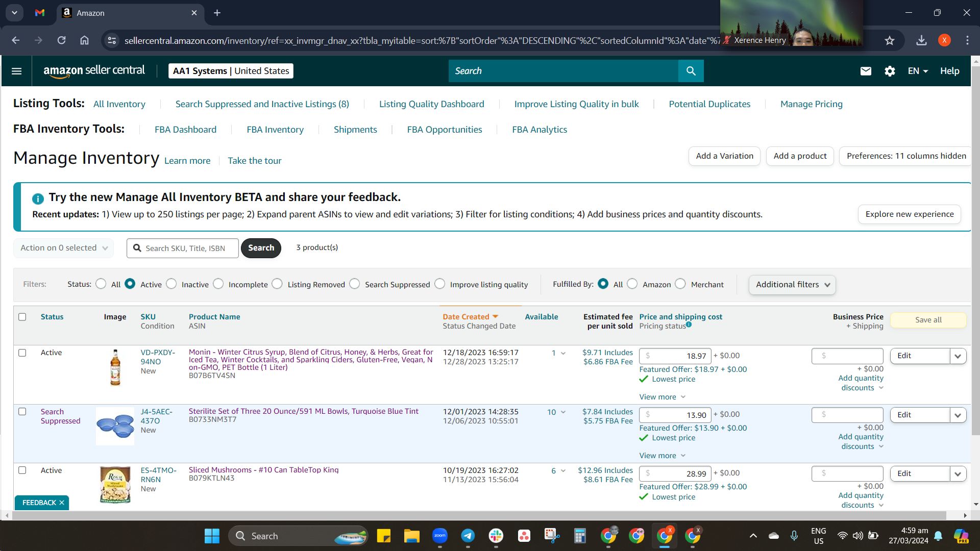Open Sticky Notes from the taskbar
980x551 pixels.
click(x=384, y=536)
